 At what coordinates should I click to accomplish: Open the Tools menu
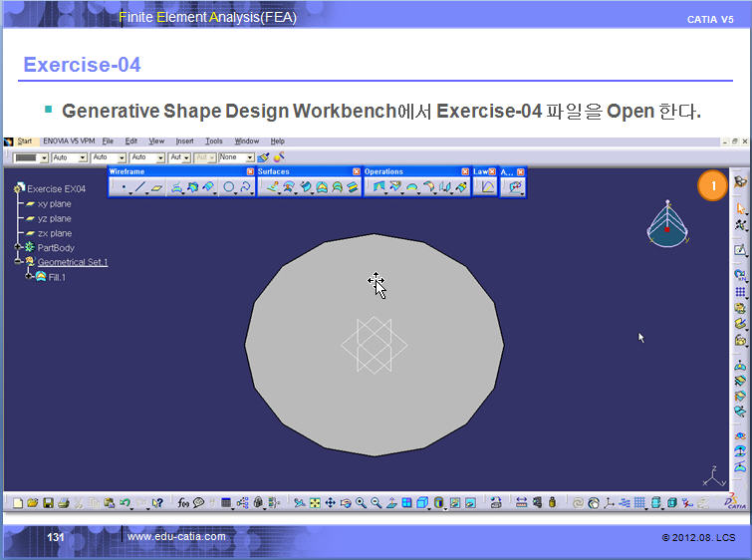(213, 141)
